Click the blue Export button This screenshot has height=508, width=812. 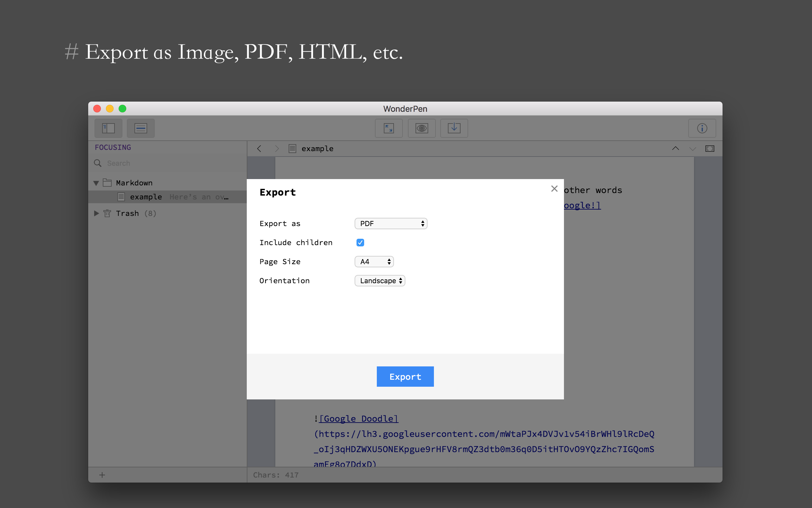pyautogui.click(x=405, y=377)
